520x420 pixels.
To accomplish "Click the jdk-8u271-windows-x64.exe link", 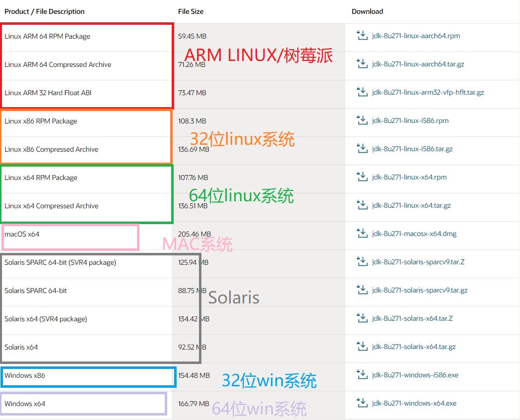I will tap(414, 404).
